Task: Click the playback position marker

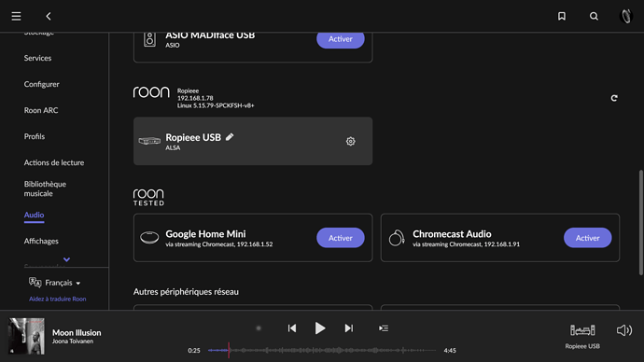Action: 229,350
